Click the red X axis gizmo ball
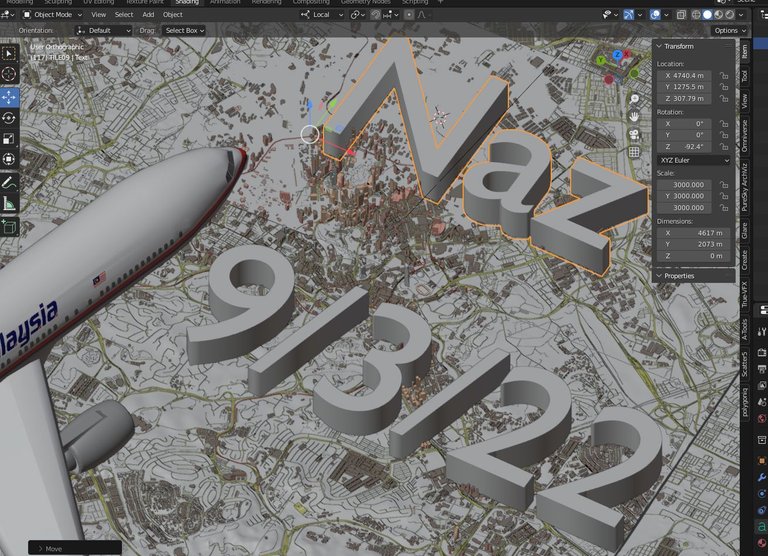This screenshot has width=768, height=556. (x=627, y=54)
